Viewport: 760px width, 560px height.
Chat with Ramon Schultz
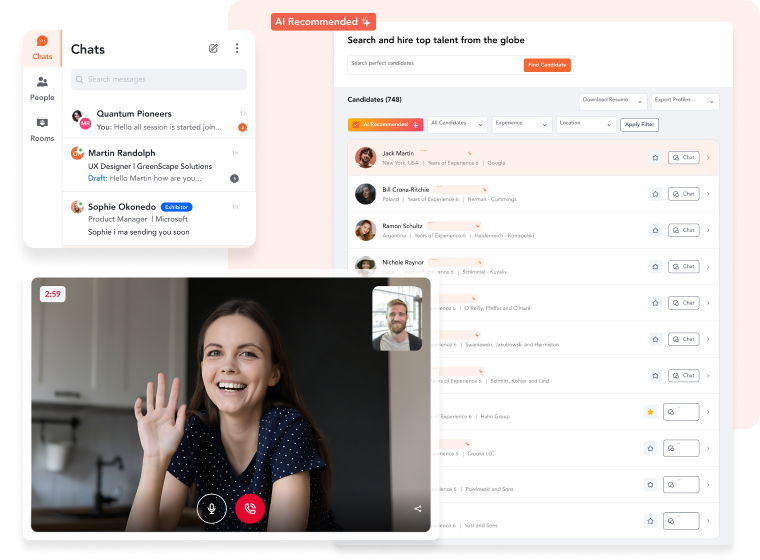[683, 230]
